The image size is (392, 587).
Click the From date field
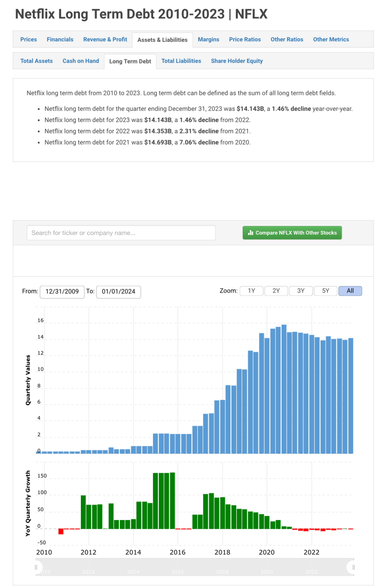point(62,292)
